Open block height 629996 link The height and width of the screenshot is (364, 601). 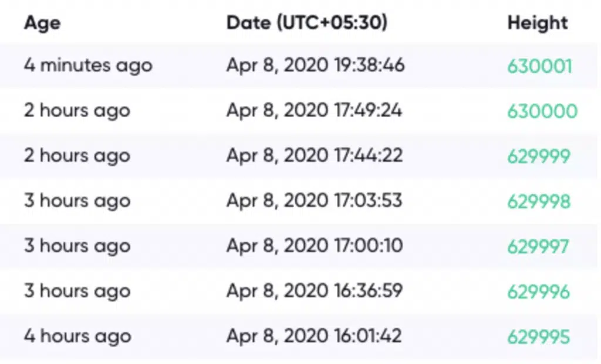pyautogui.click(x=539, y=292)
